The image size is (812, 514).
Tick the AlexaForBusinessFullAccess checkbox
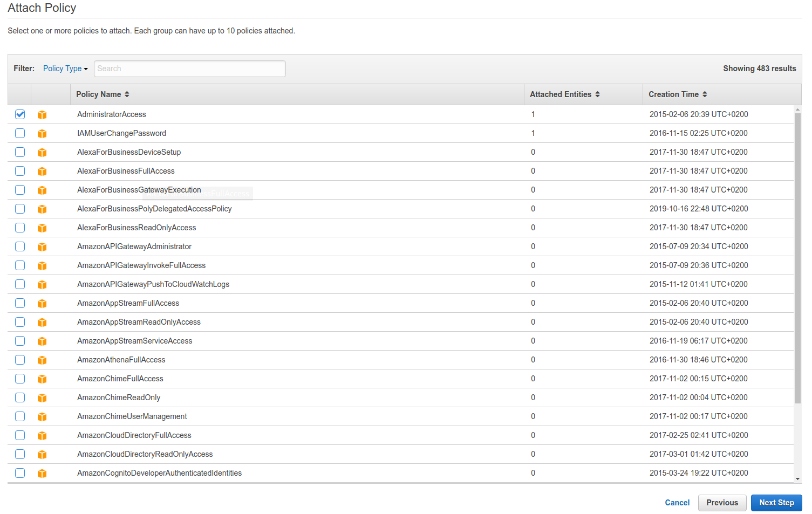[20, 171]
